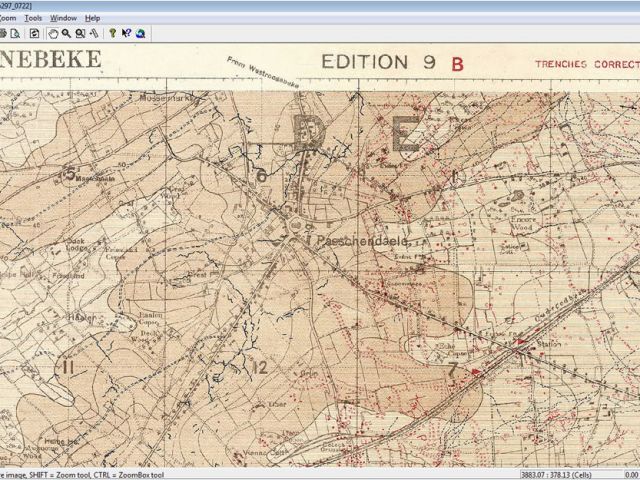Click the large 'E' grid letter
Image resolution: width=640 pixels, height=480 pixels.
click(406, 133)
